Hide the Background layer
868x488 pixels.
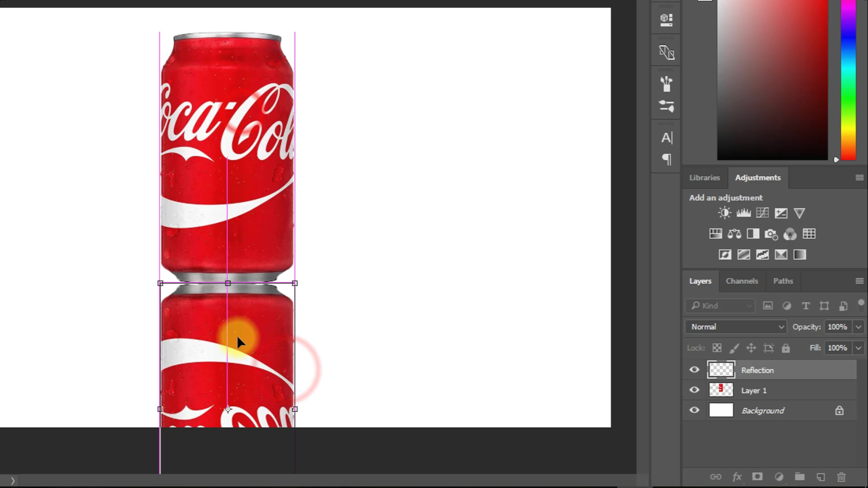[x=694, y=410]
